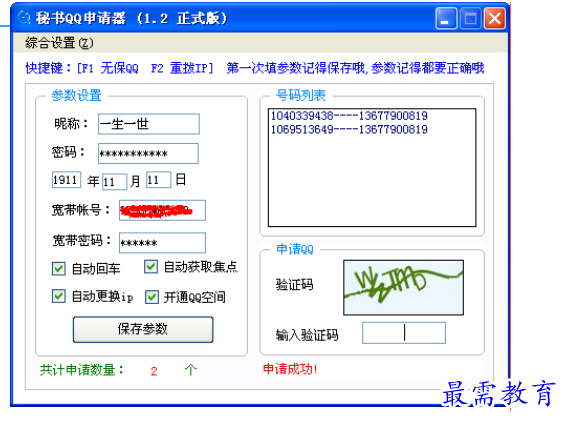Toggle the 自动更换ip checkbox

(x=59, y=296)
